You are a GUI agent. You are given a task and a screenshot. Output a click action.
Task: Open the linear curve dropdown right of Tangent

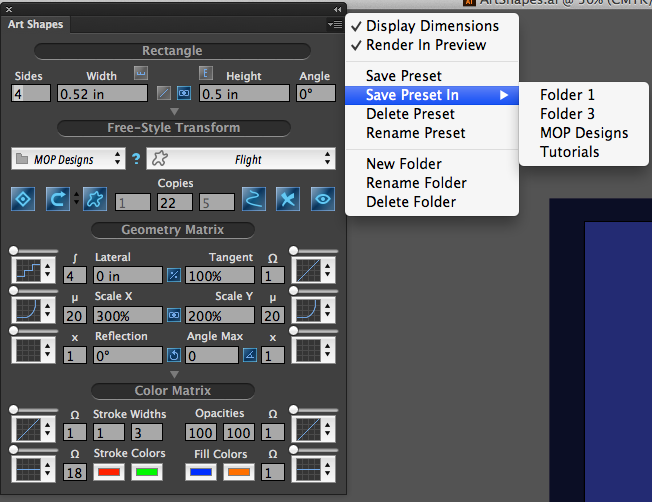(x=314, y=270)
